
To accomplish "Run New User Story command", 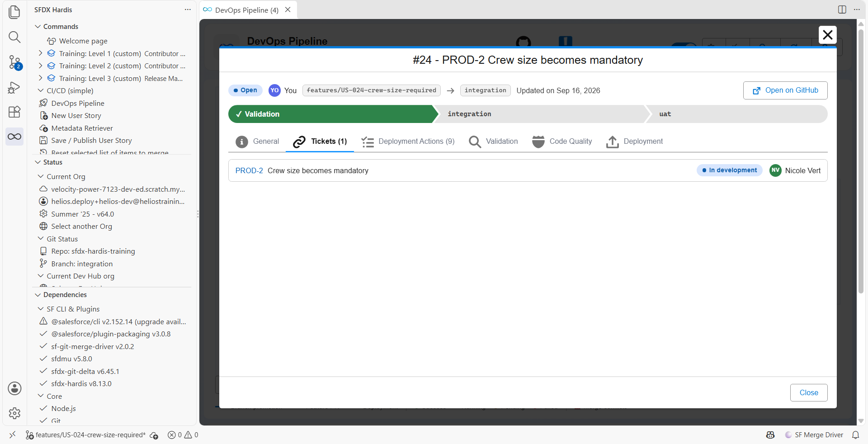I will (x=76, y=116).
